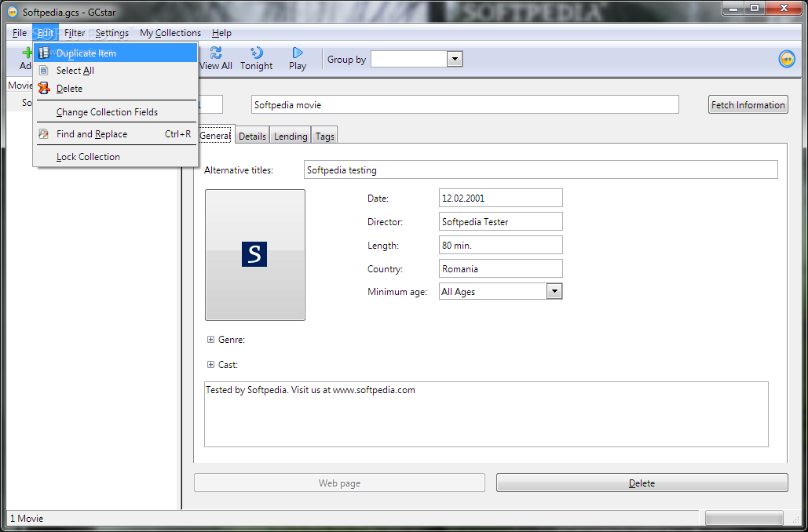Click the View All toolbar icon
808x532 pixels.
click(216, 53)
